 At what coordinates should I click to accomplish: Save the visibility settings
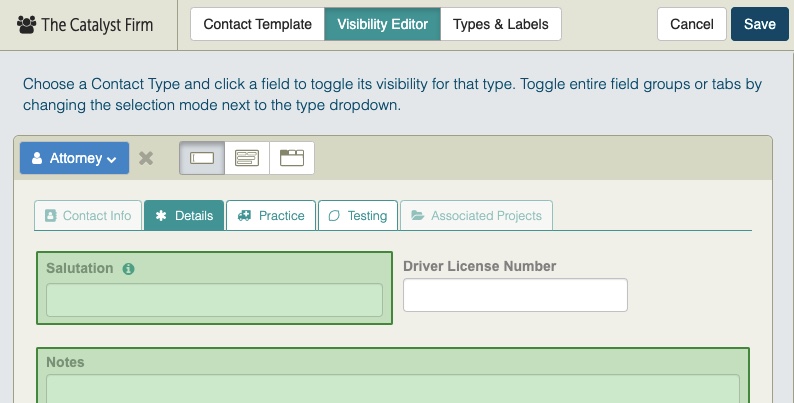point(760,24)
